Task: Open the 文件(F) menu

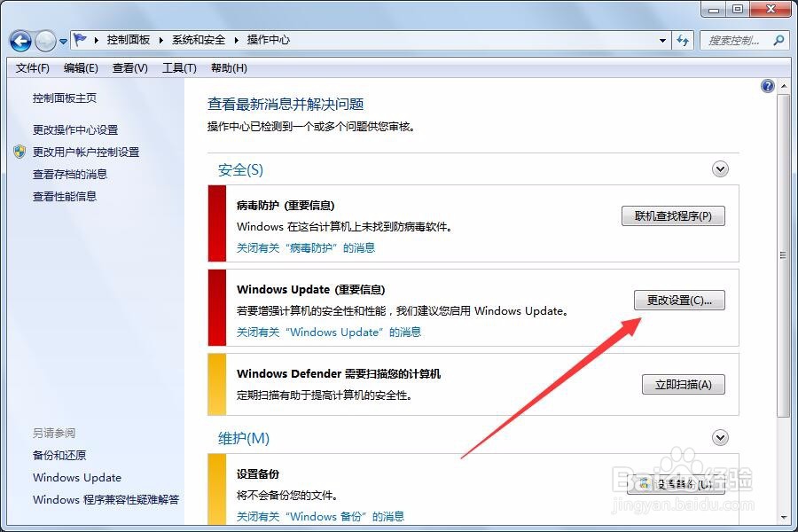Action: coord(32,67)
